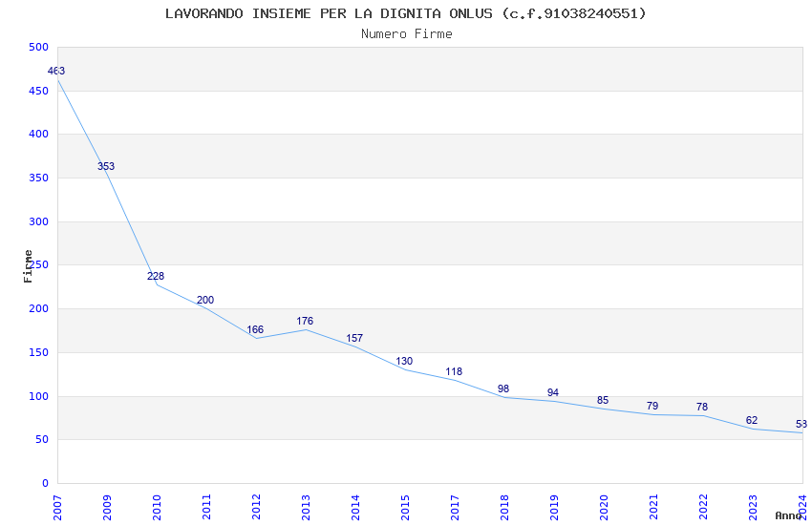Click the y-axis value 450
The height and width of the screenshot is (525, 812).
[x=39, y=91]
